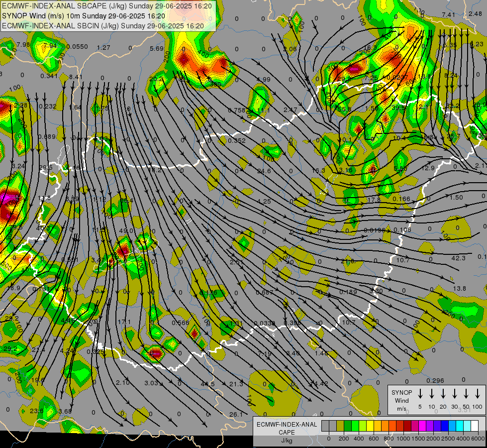This screenshot has height=448, width=487.
Task: Click the map value '0.0196'
Action: (x=374, y=230)
